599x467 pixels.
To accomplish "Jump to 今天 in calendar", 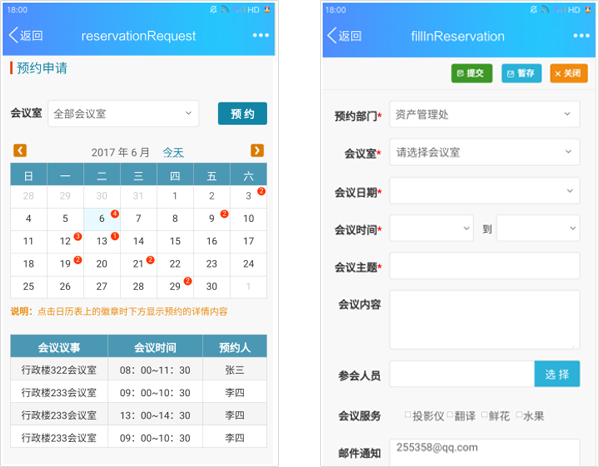I will point(173,152).
